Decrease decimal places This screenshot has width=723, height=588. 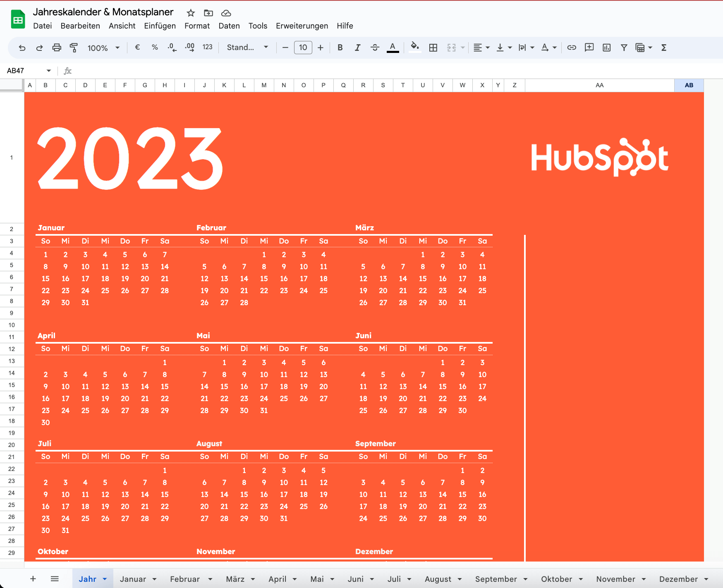point(172,48)
